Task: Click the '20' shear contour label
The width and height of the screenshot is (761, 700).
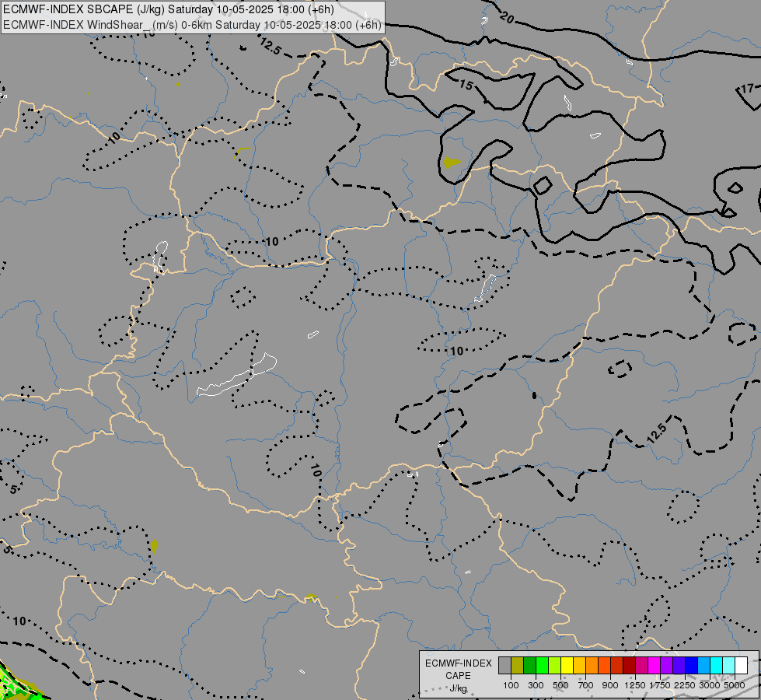Action: point(507,19)
